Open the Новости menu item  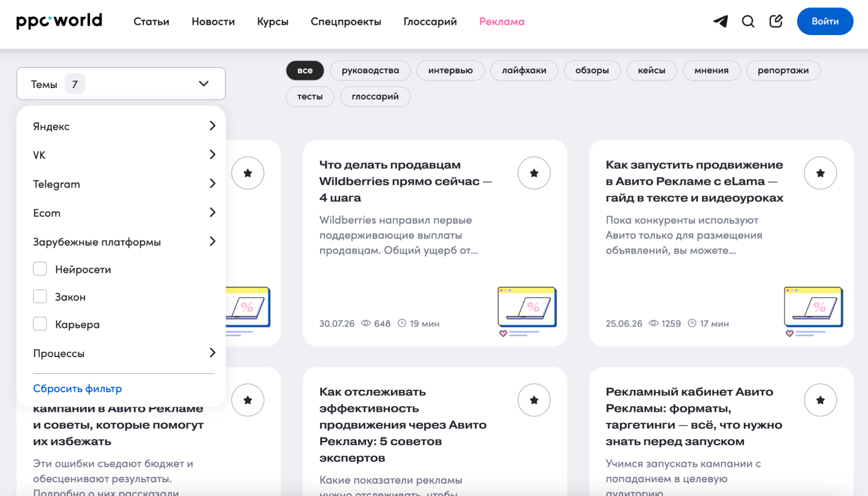pyautogui.click(x=213, y=21)
